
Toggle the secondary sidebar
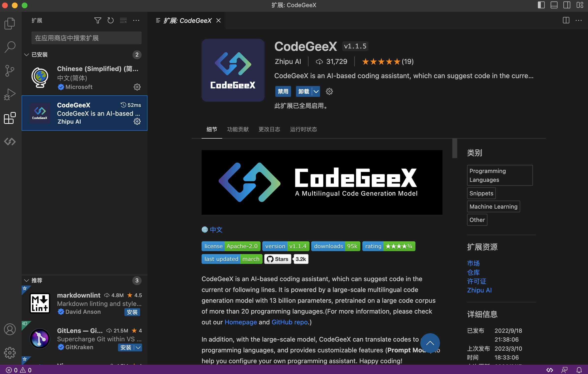tap(567, 5)
